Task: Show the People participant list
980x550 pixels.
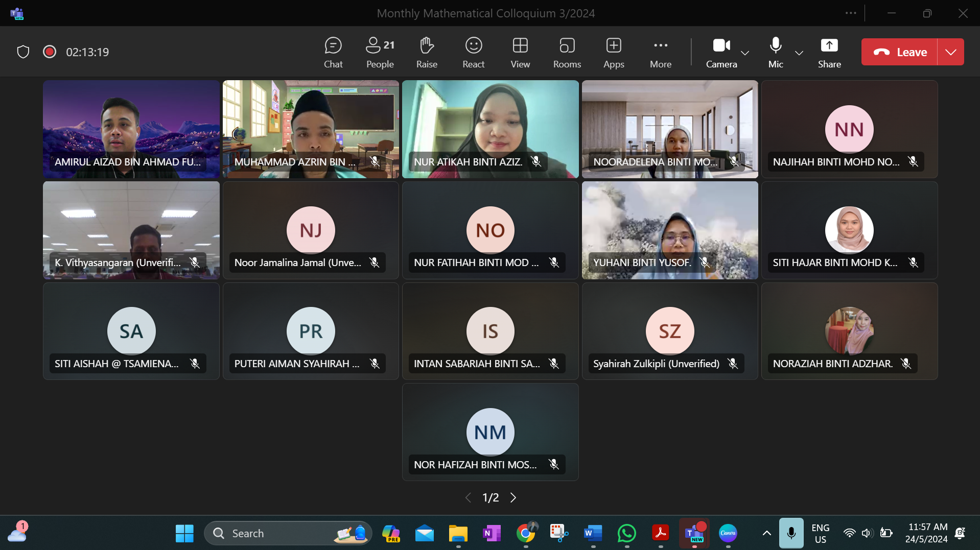Action: (x=380, y=52)
